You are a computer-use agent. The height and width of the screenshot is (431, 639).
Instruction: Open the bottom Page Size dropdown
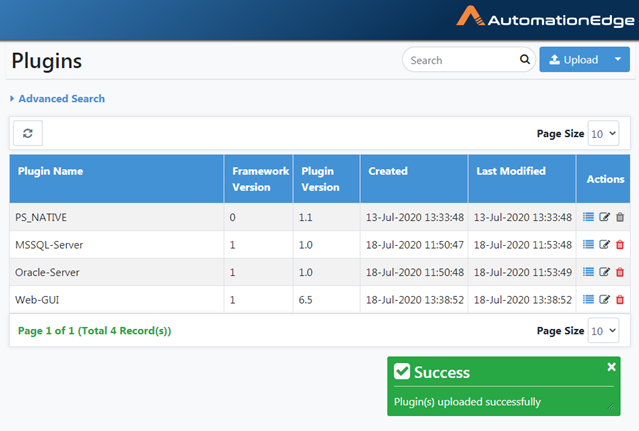[x=603, y=330]
